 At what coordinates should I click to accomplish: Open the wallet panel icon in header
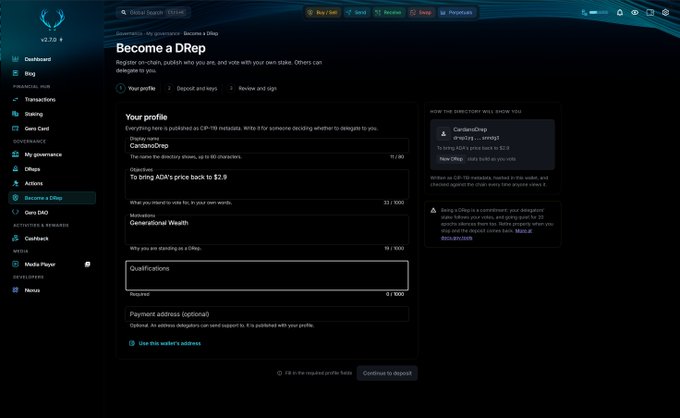tap(650, 13)
